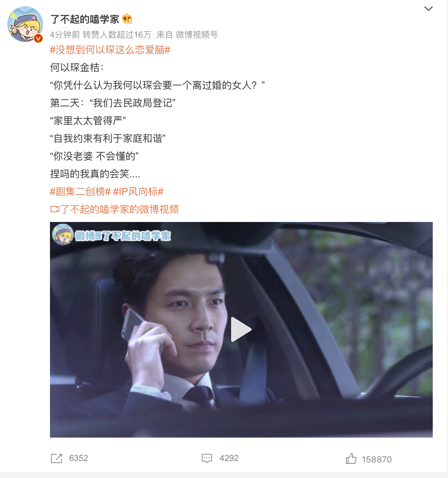This screenshot has width=448, height=478.
Task: Open comments via speech bubble icon
Action: (207, 458)
